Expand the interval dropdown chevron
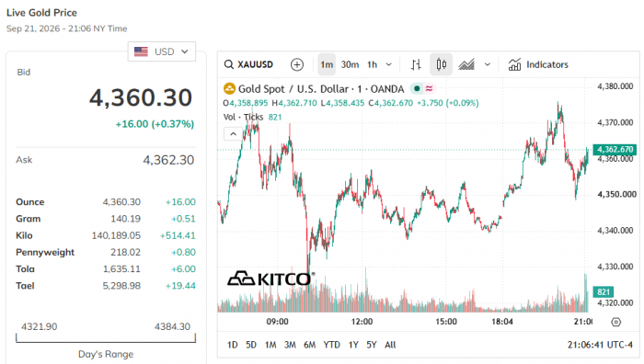This screenshot has width=644, height=364. (388, 64)
